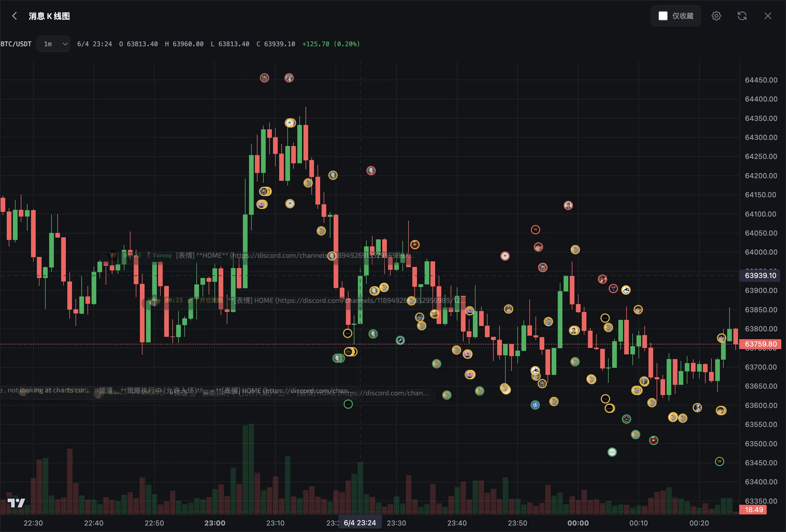The image size is (786, 532).
Task: Open chart settings gear icon
Action: (x=716, y=16)
